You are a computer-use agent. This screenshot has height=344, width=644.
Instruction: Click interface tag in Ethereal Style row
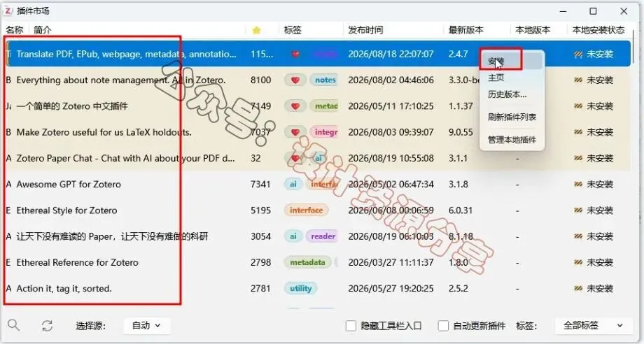pyautogui.click(x=307, y=210)
